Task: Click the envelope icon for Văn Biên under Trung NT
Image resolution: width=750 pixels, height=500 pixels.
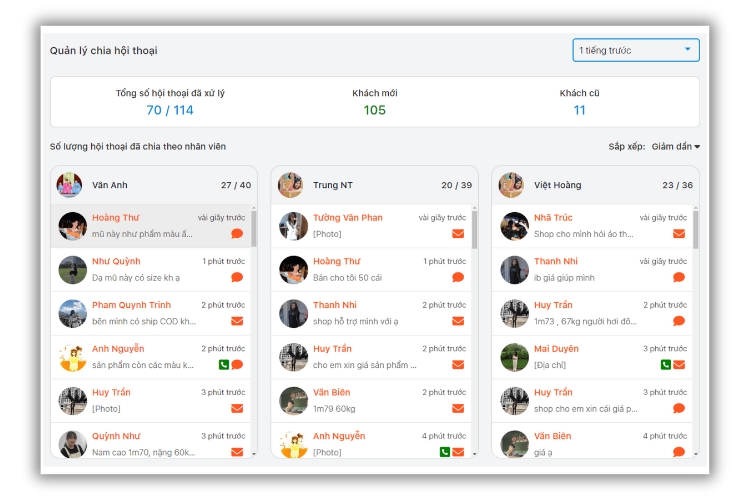Action: pyautogui.click(x=458, y=408)
